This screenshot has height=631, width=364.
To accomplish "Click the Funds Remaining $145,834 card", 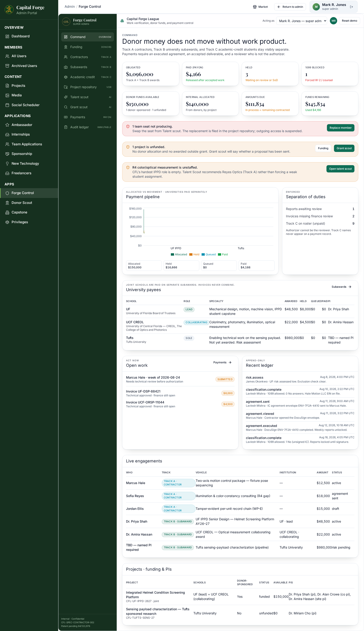I will 330,104.
